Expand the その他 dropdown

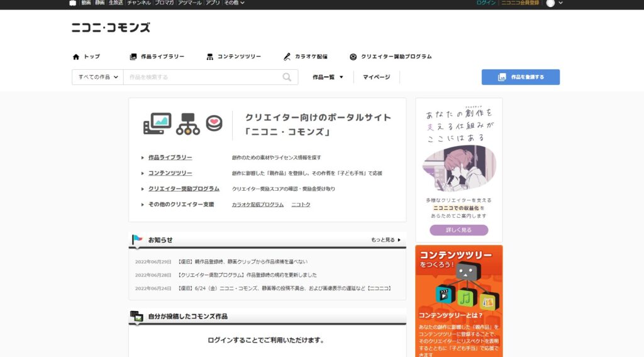pos(234,3)
